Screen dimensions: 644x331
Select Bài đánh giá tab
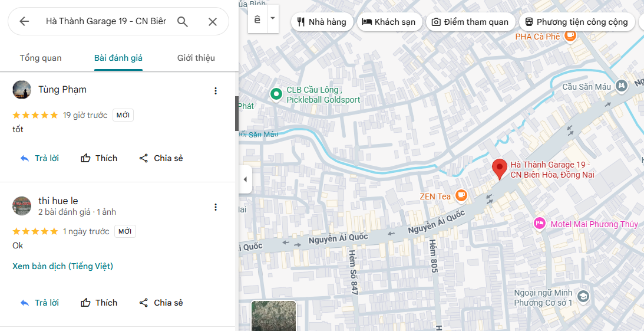pyautogui.click(x=118, y=58)
